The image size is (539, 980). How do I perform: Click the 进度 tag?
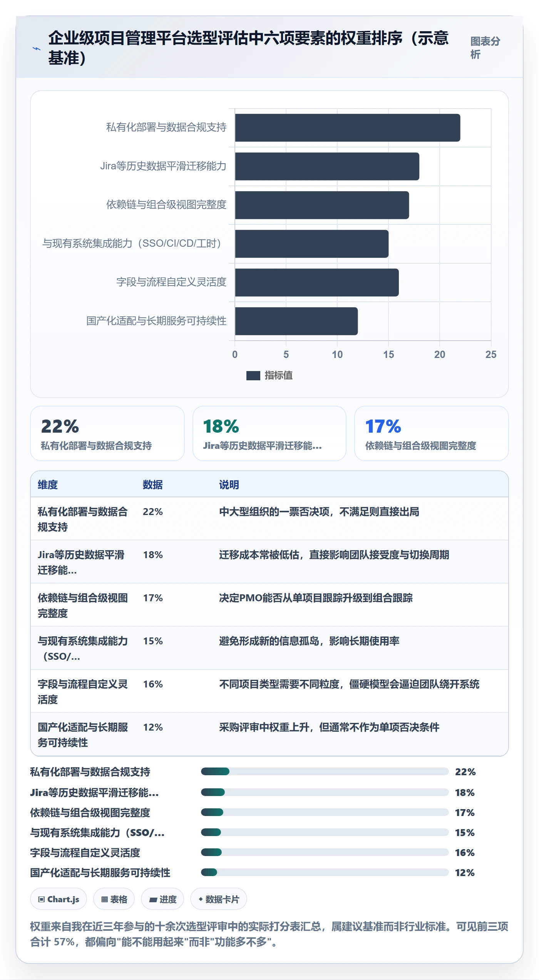pos(162,899)
